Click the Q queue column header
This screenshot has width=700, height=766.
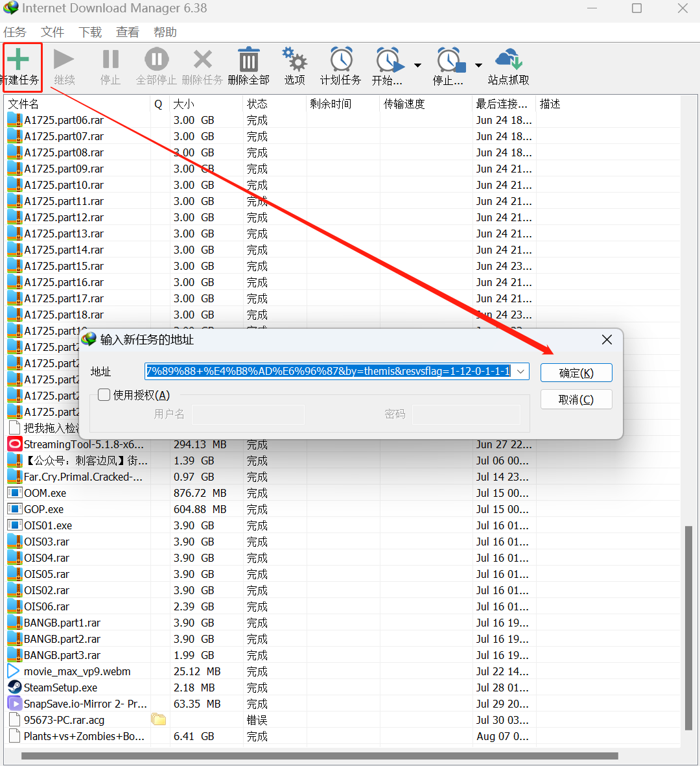159,104
